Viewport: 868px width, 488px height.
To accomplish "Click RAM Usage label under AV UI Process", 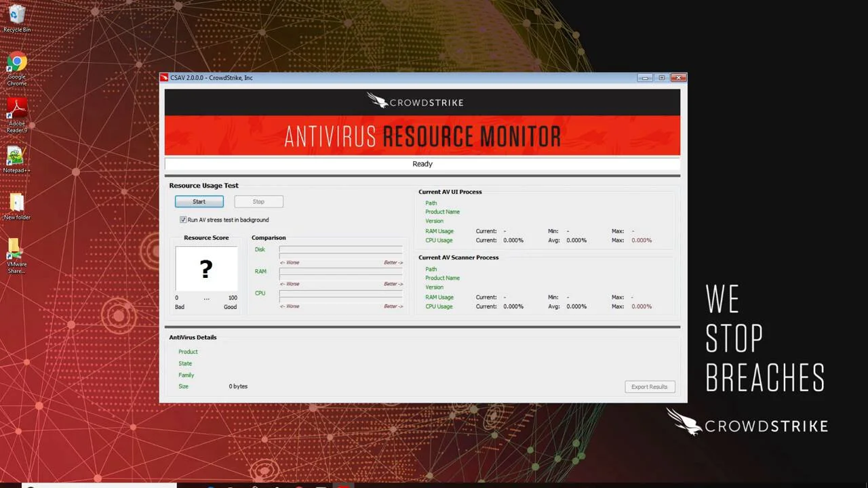I will pos(439,231).
